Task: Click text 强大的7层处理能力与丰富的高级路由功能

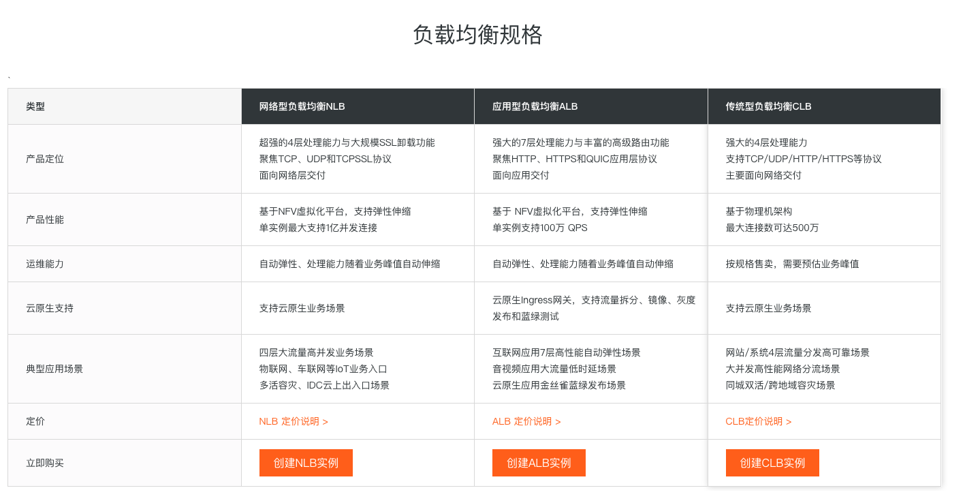Action: click(581, 142)
